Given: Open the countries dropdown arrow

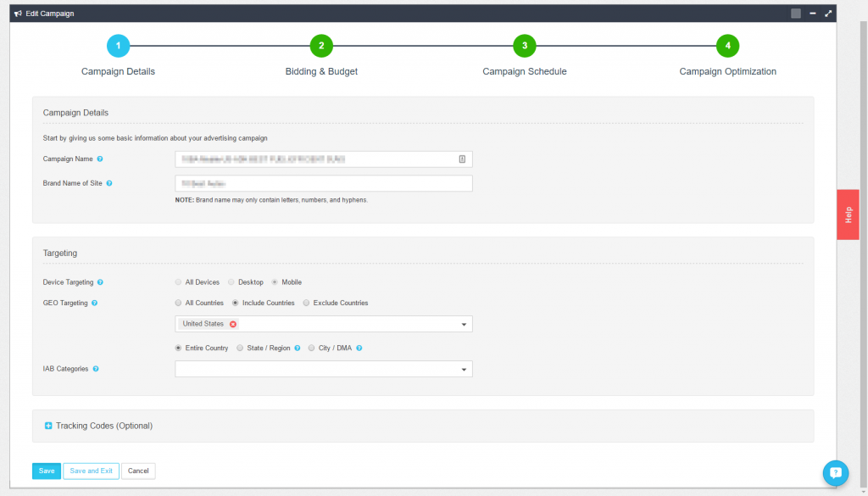Looking at the screenshot, I should 464,325.
